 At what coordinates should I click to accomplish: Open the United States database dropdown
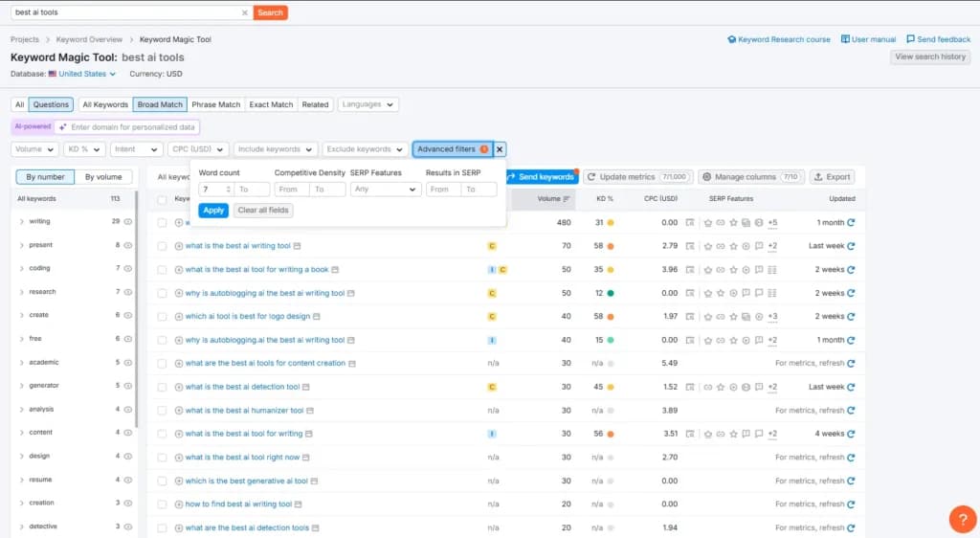[x=87, y=74]
